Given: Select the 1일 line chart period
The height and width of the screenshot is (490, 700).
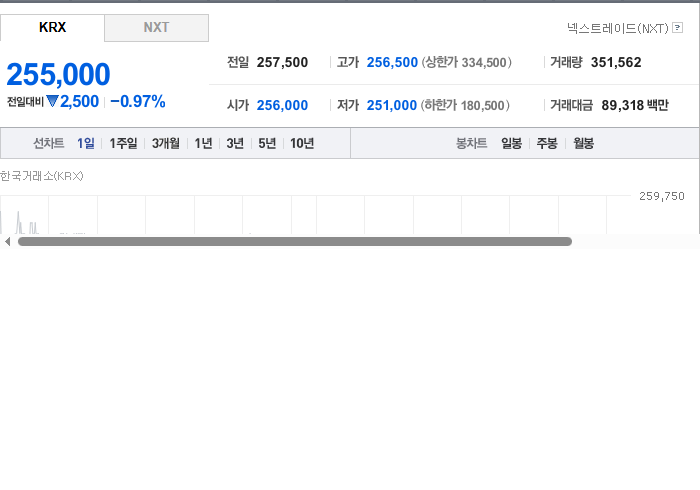Looking at the screenshot, I should click(x=86, y=143).
